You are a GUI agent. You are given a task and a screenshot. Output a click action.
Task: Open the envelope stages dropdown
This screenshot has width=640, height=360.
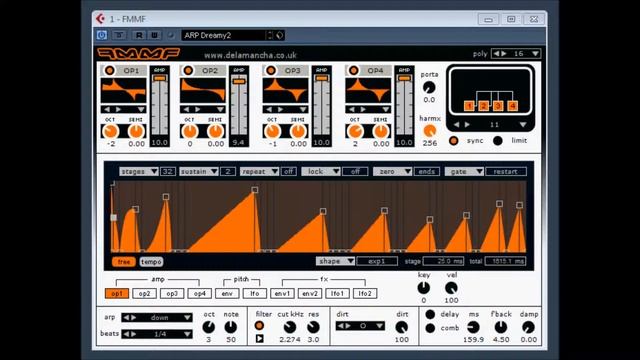(139, 171)
